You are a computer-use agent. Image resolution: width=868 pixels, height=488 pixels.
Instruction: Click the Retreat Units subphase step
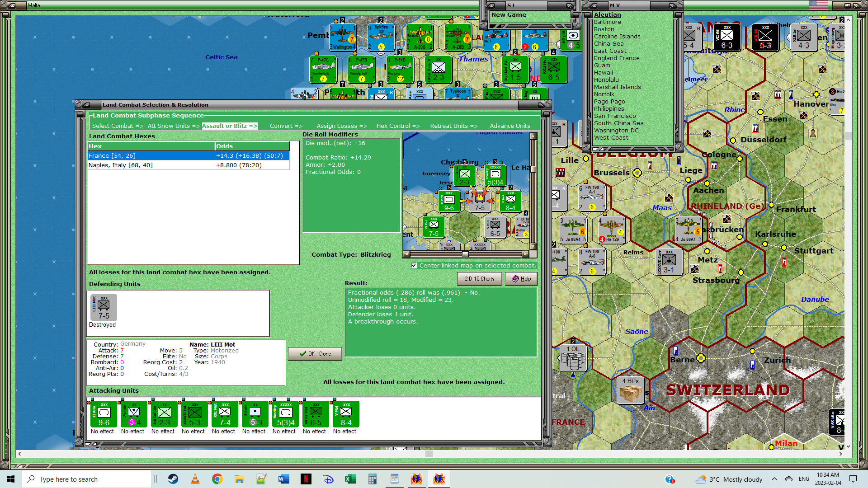pyautogui.click(x=454, y=126)
